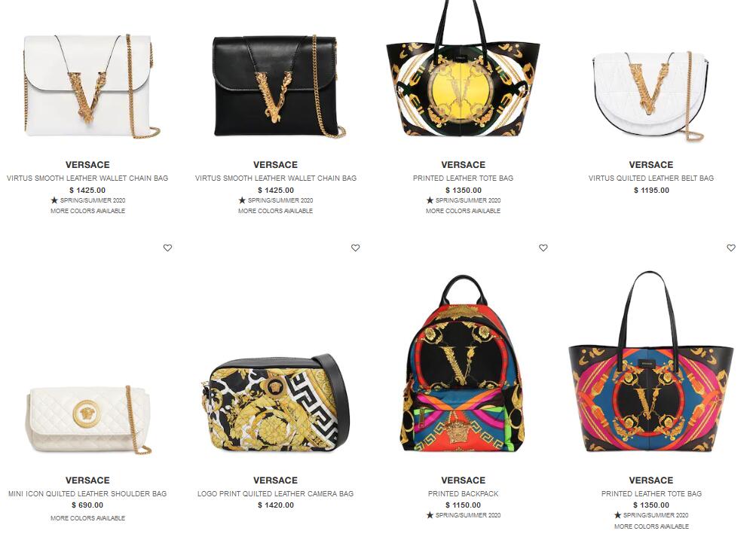View white Virtus quilted belt bag photo
Image resolution: width=756 pixels, height=537 pixels.
click(651, 96)
